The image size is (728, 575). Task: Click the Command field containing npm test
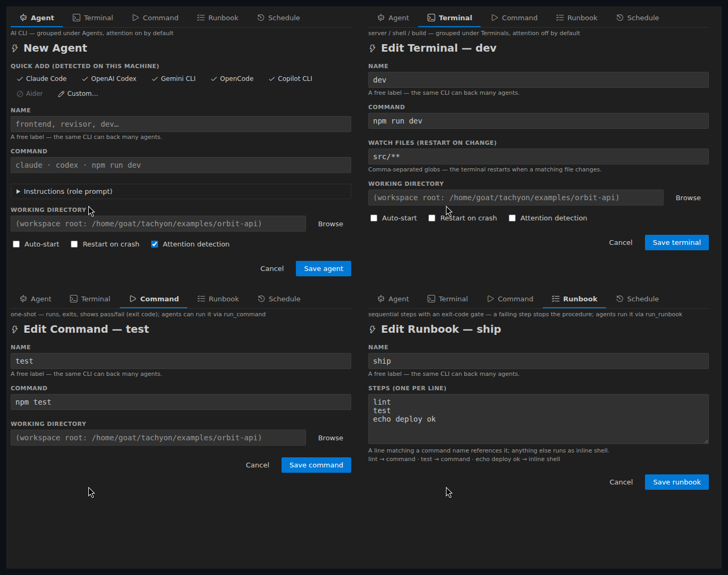(x=181, y=402)
